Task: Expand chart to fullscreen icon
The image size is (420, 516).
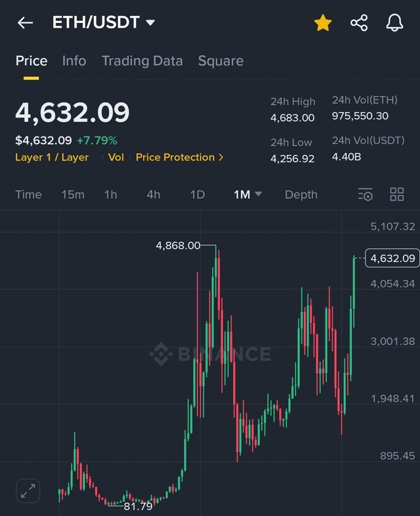Action: click(x=28, y=491)
